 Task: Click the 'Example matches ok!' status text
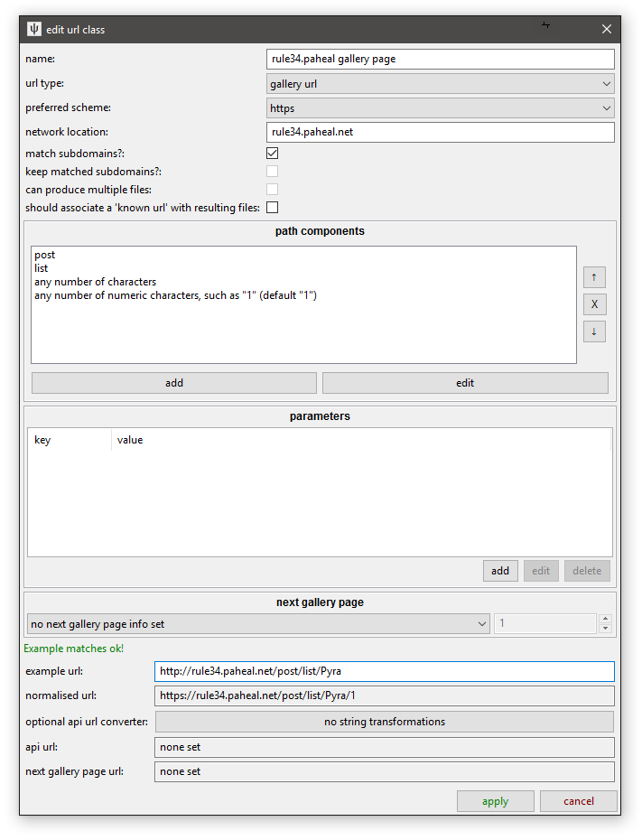[73, 649]
